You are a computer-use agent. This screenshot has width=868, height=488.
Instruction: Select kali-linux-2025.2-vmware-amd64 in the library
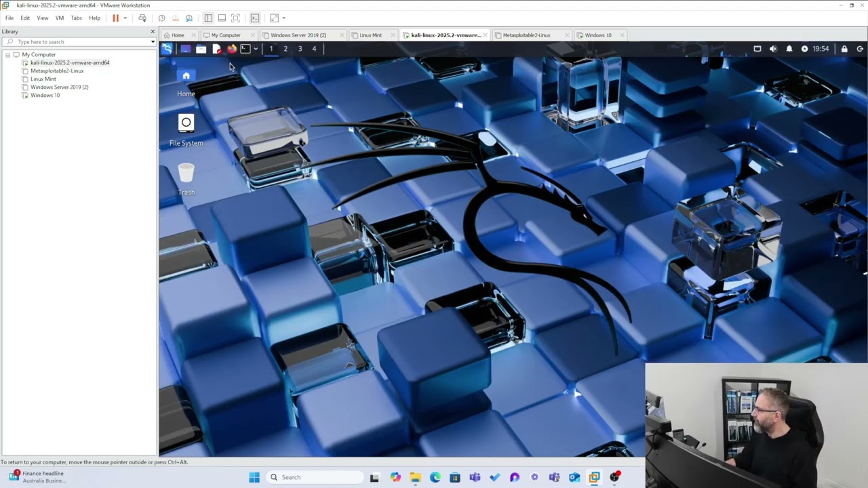(x=70, y=62)
